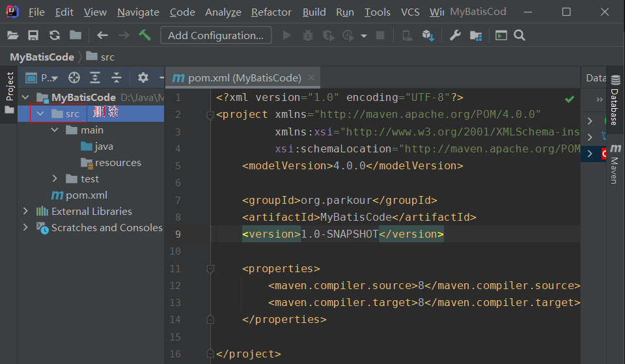
Task: Click line number 9 in the gutter
Action: coord(178,234)
